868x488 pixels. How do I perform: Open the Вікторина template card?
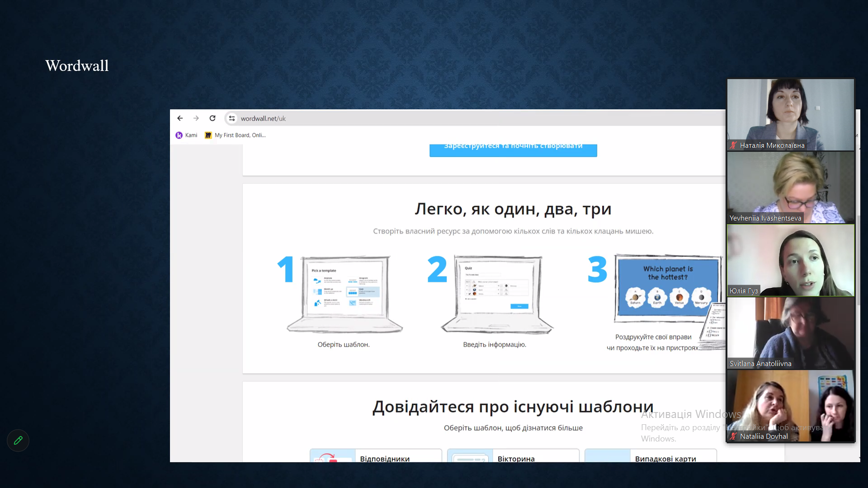513,455
